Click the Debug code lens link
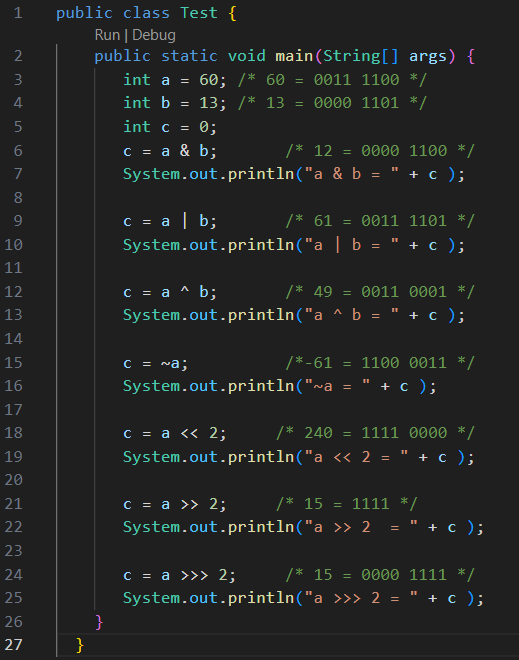This screenshot has height=660, width=519. tap(154, 35)
